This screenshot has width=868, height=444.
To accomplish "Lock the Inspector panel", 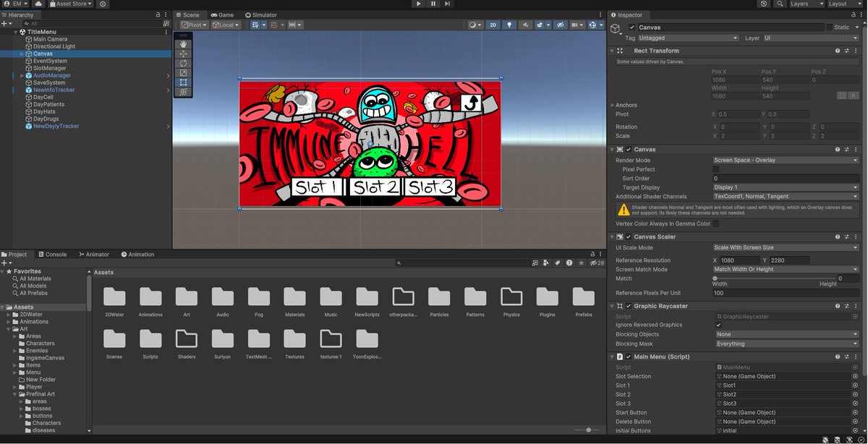I will (852, 14).
